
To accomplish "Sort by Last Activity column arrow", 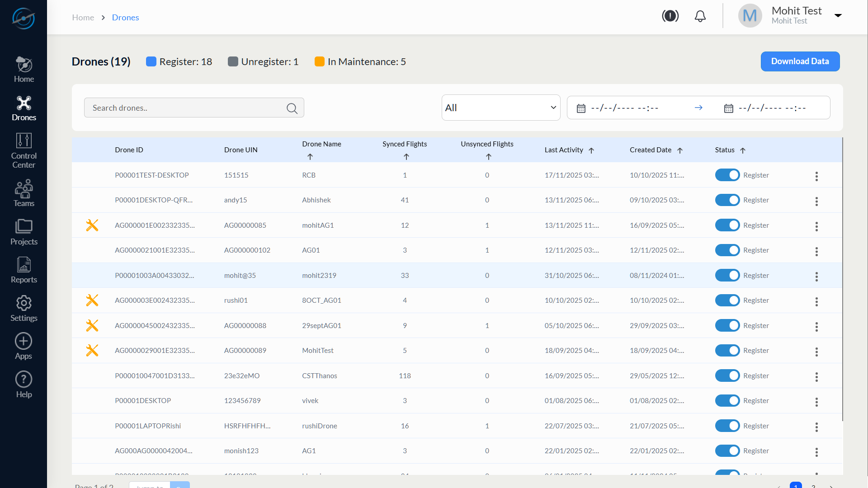I will (x=591, y=150).
